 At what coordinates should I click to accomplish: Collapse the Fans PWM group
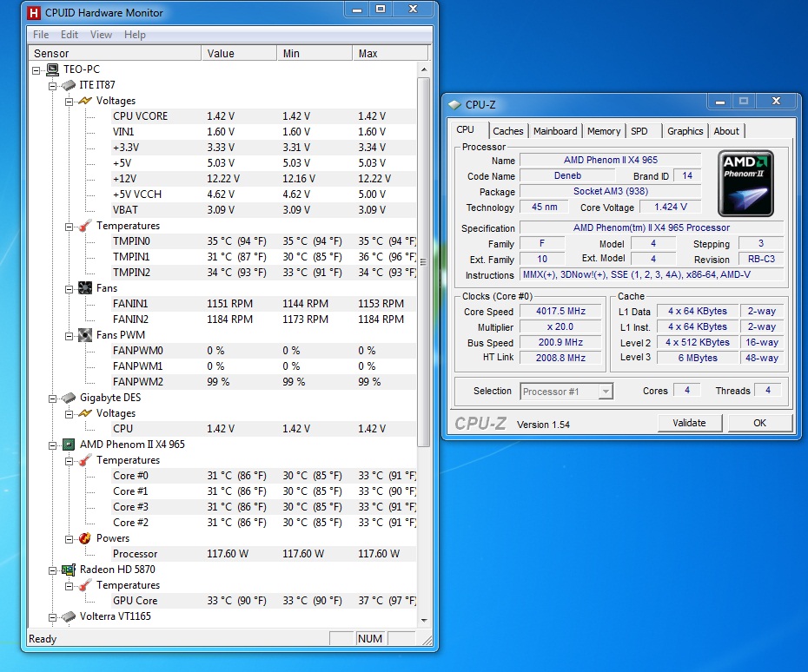pos(69,336)
